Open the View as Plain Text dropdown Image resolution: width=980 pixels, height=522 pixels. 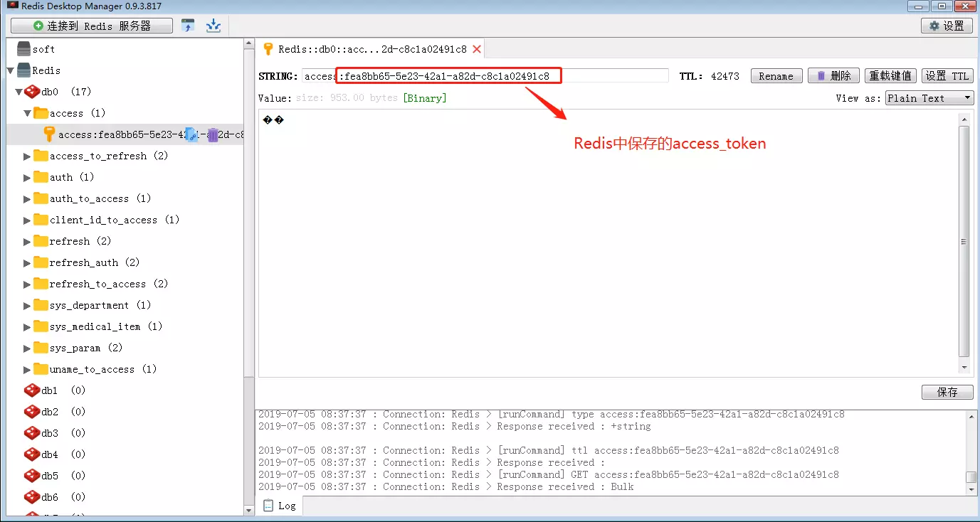(929, 98)
